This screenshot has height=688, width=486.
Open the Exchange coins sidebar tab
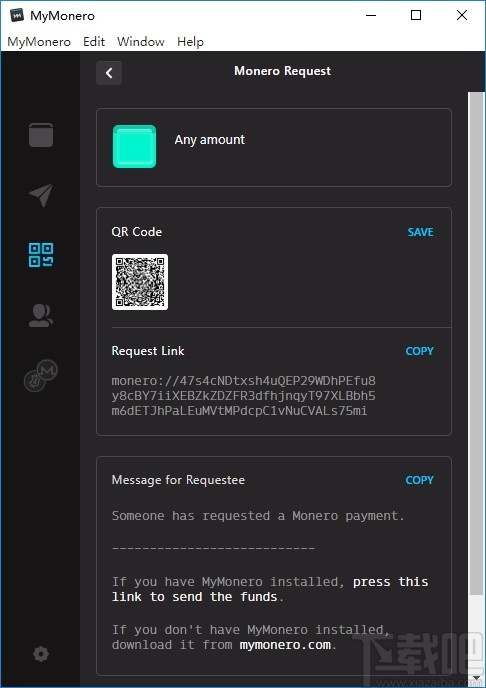(41, 376)
